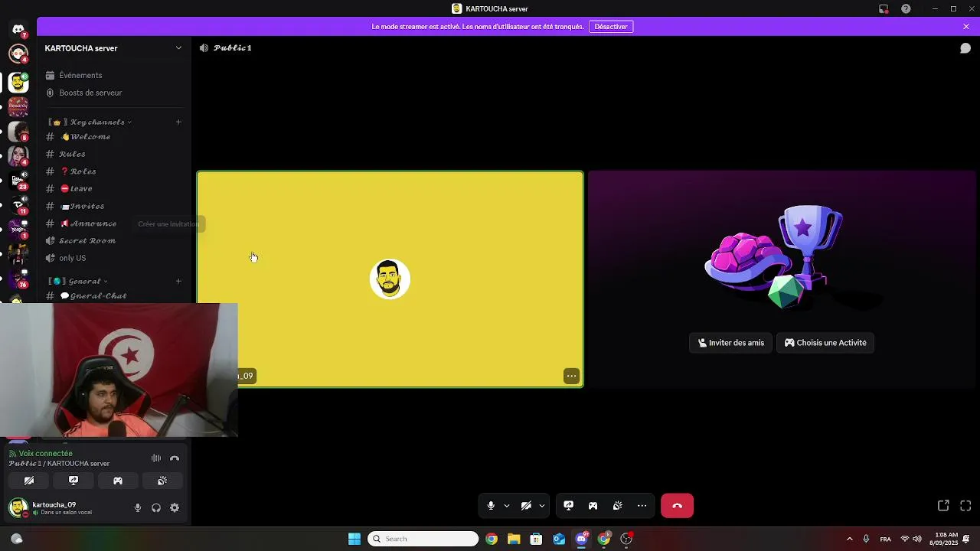The height and width of the screenshot is (551, 980).
Task: Open the Rewardy server icon
Action: pyautogui.click(x=18, y=106)
